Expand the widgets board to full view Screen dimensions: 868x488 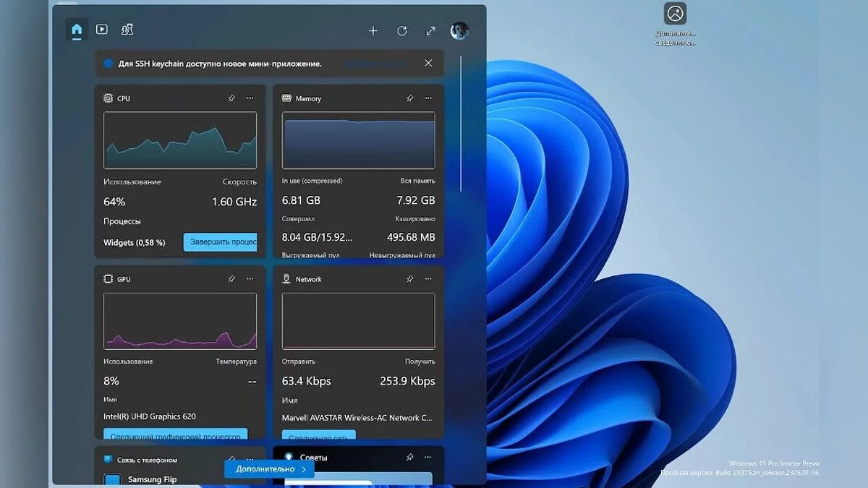tap(431, 30)
